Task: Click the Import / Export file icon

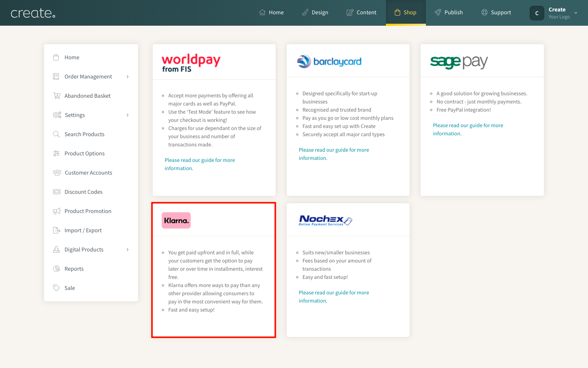Action: [x=56, y=230]
